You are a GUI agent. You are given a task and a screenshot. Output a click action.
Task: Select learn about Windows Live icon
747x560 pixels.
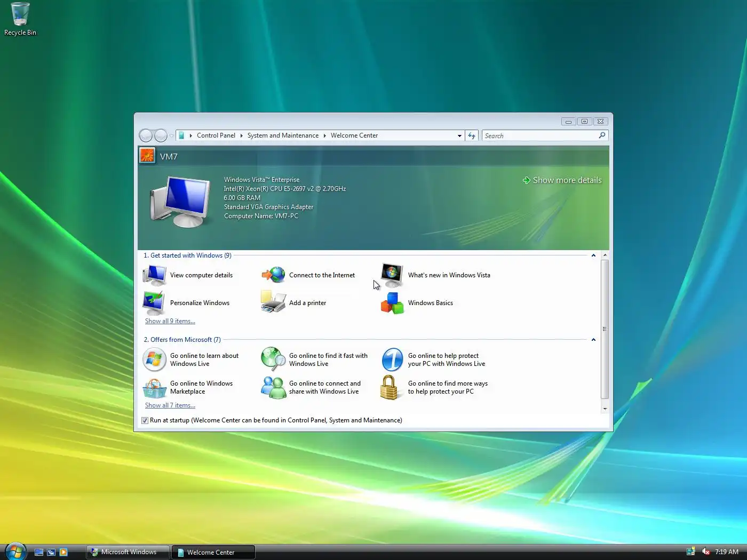coord(154,359)
